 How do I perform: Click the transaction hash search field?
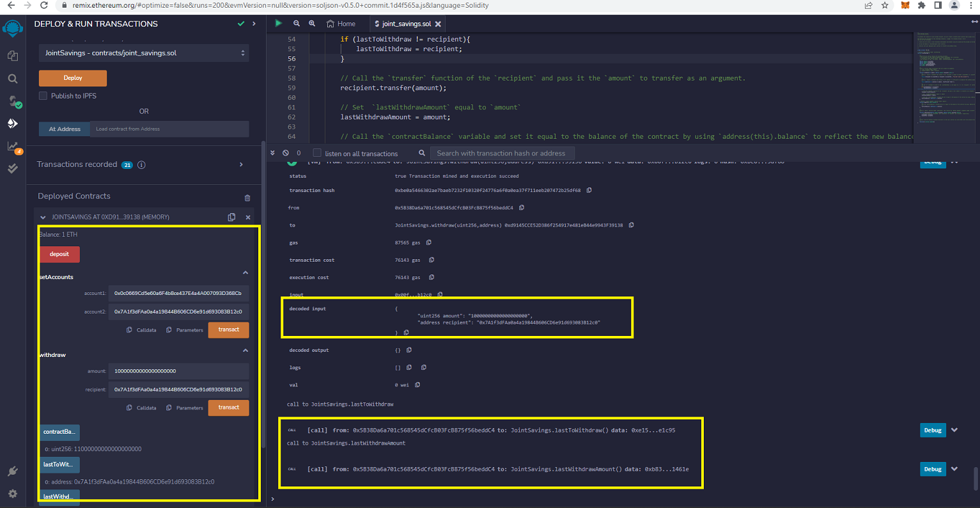coord(502,153)
